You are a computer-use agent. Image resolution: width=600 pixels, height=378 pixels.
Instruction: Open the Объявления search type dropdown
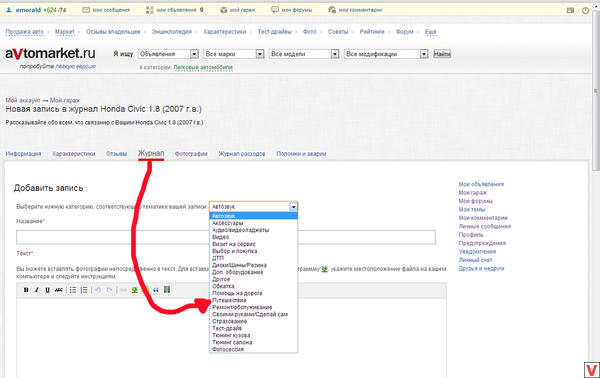[x=168, y=54]
